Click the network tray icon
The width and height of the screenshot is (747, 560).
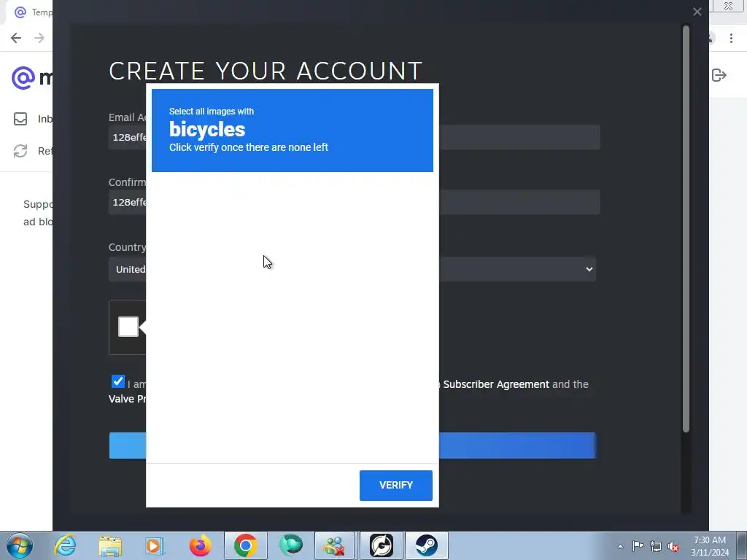click(x=656, y=546)
